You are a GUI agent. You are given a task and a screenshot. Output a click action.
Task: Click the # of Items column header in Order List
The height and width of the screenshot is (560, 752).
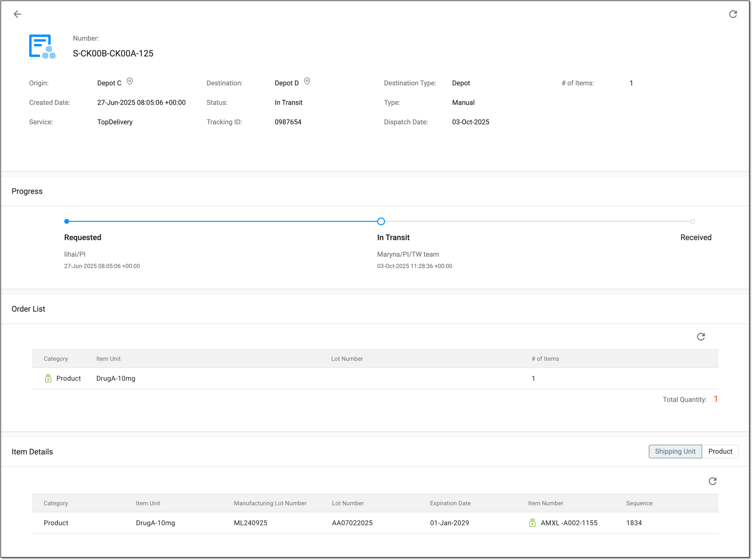pyautogui.click(x=545, y=358)
